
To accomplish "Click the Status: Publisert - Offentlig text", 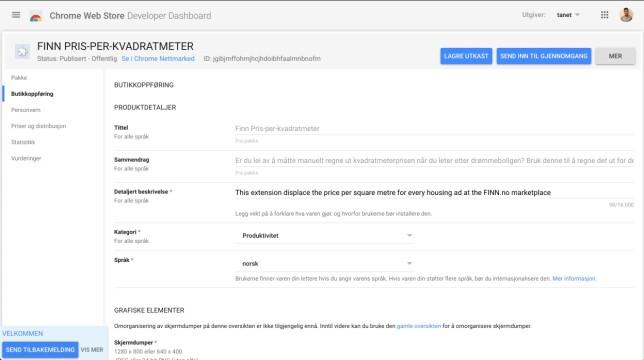I will [x=77, y=59].
